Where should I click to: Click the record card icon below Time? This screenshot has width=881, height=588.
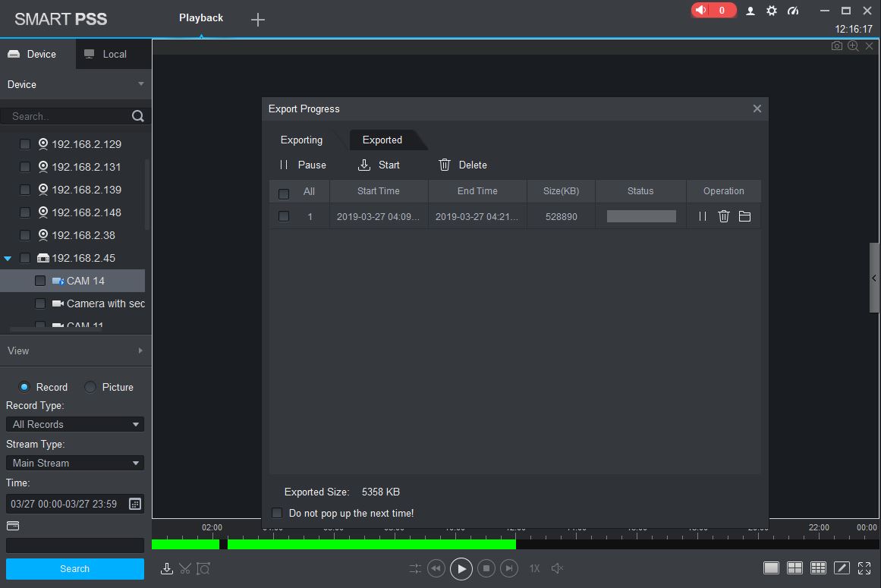pos(13,526)
